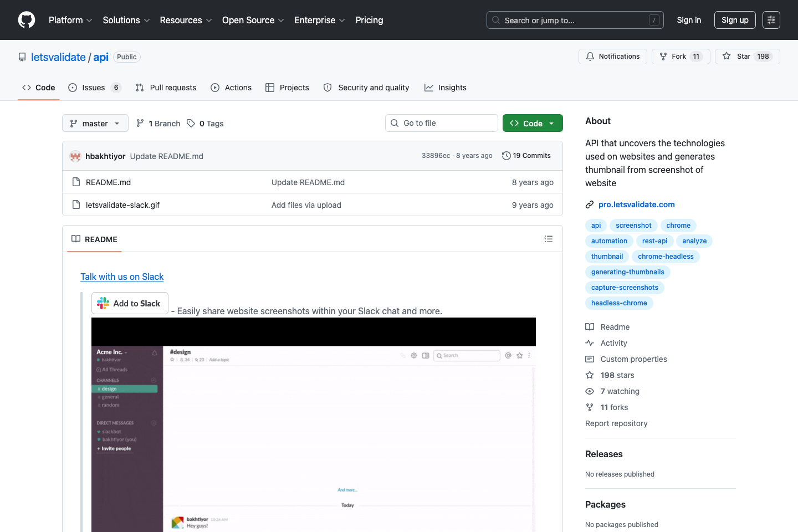Click the link icon beside pro.letsvalidate.com
This screenshot has width=798, height=532.
point(589,204)
